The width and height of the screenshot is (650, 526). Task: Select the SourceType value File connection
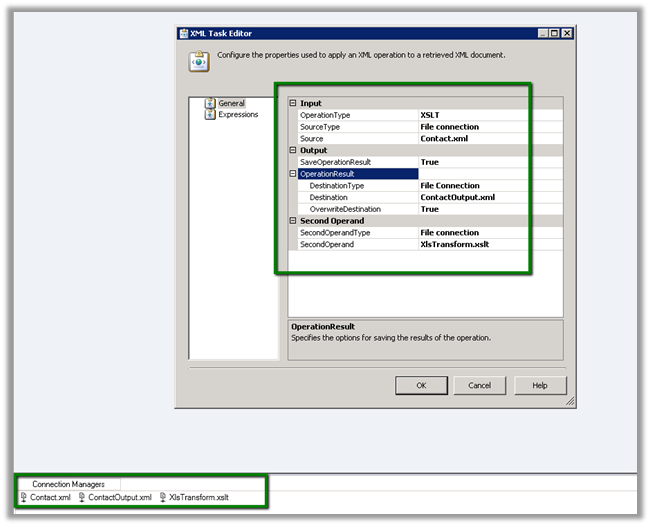point(490,127)
